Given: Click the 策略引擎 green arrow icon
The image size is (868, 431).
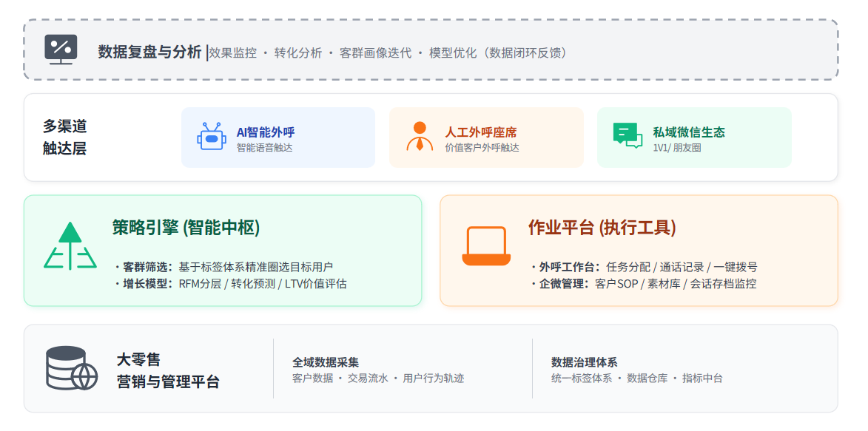Looking at the screenshot, I should 70,245.
